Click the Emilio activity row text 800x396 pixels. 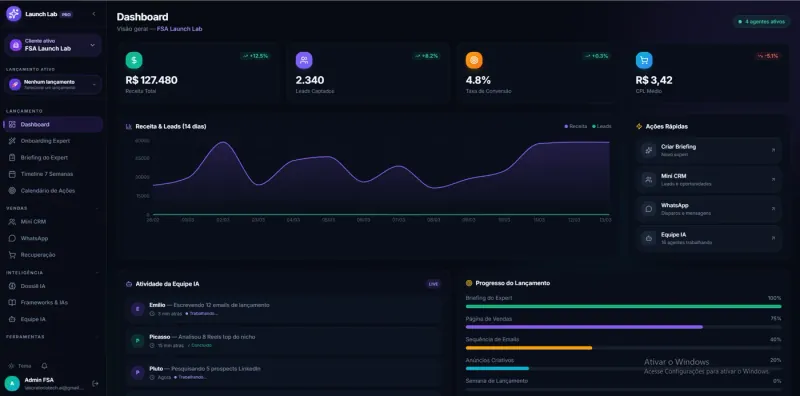tap(210, 305)
